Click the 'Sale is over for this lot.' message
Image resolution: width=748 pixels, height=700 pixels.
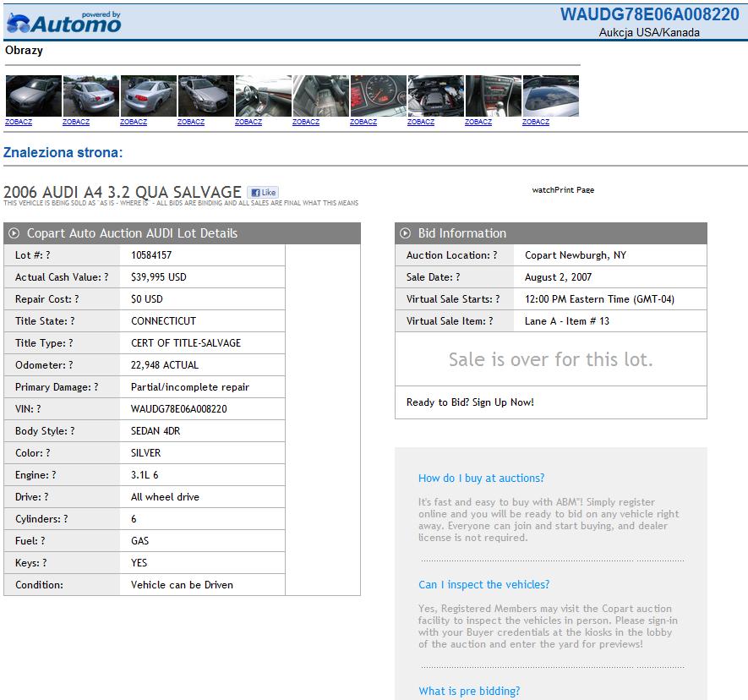tap(550, 359)
